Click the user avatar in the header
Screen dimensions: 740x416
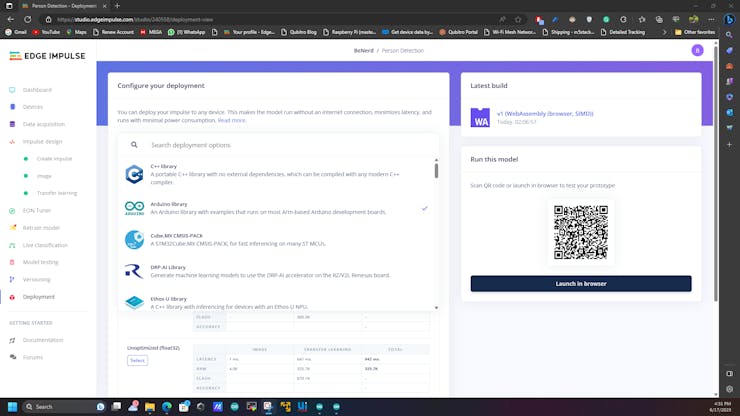pyautogui.click(x=697, y=51)
